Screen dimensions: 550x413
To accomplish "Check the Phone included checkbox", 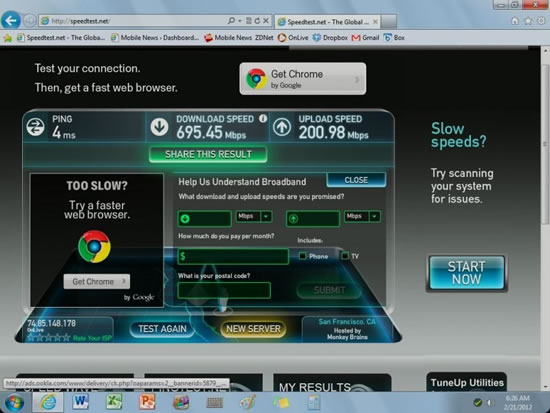I will tap(302, 256).
